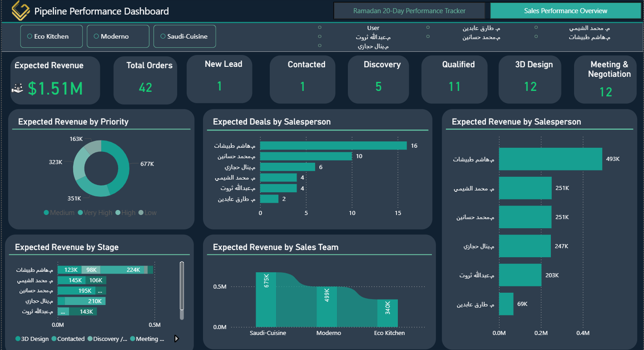Image resolution: width=644 pixels, height=350 pixels.
Task: Switch to the Sales Performance Overview tab
Action: pyautogui.click(x=565, y=10)
